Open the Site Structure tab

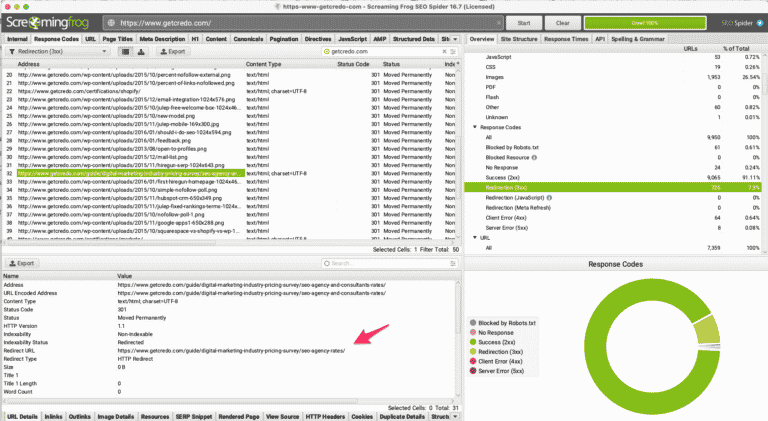tap(519, 39)
